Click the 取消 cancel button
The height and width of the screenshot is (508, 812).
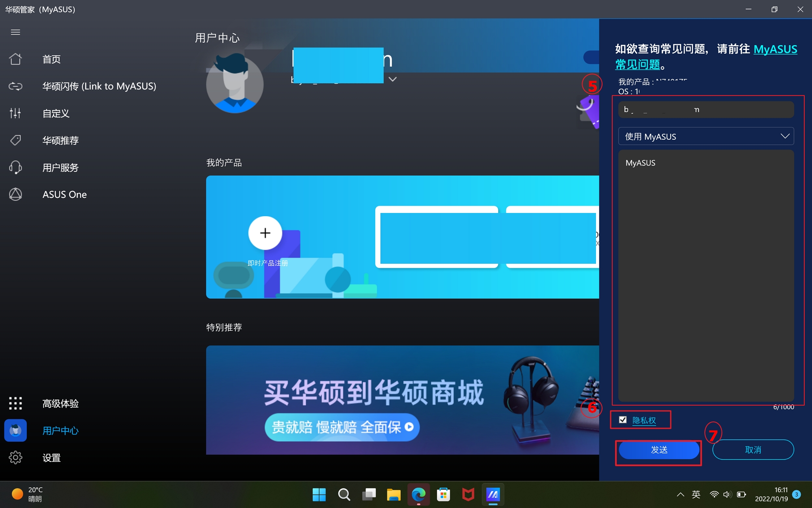(x=753, y=450)
